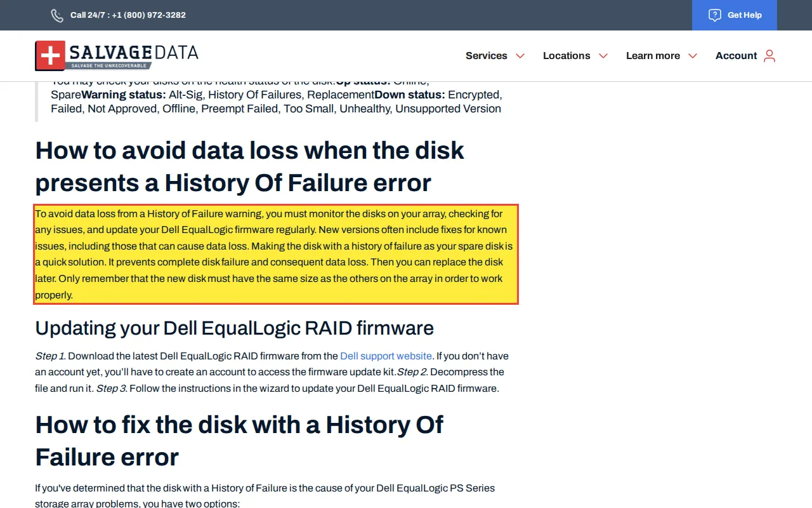Viewport: 812px width, 508px height.
Task: Click the phone handset icon in top bar
Action: coord(57,15)
